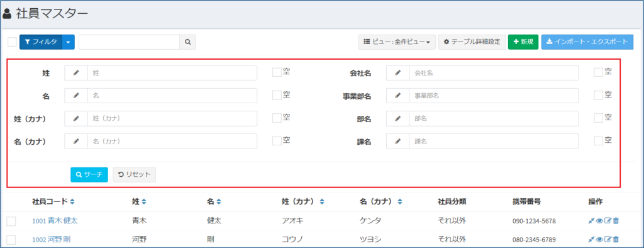
Task: Open link 1002 河野 剛
Action: coord(52,239)
